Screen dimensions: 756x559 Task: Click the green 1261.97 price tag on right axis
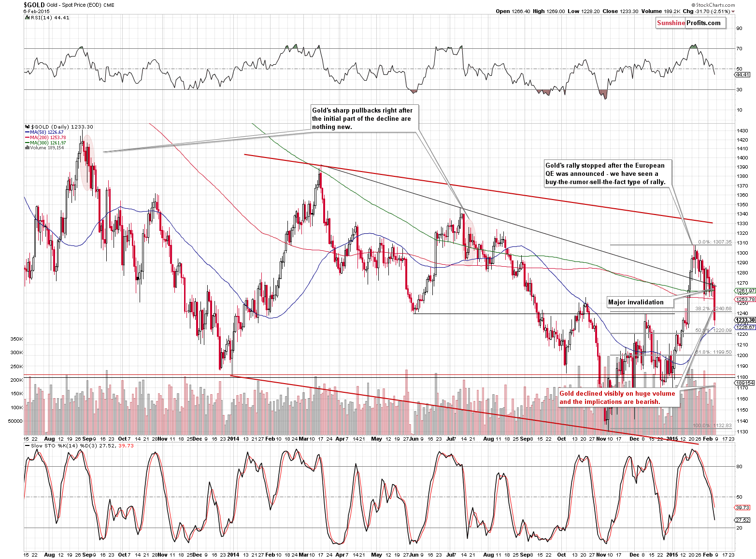[x=744, y=291]
